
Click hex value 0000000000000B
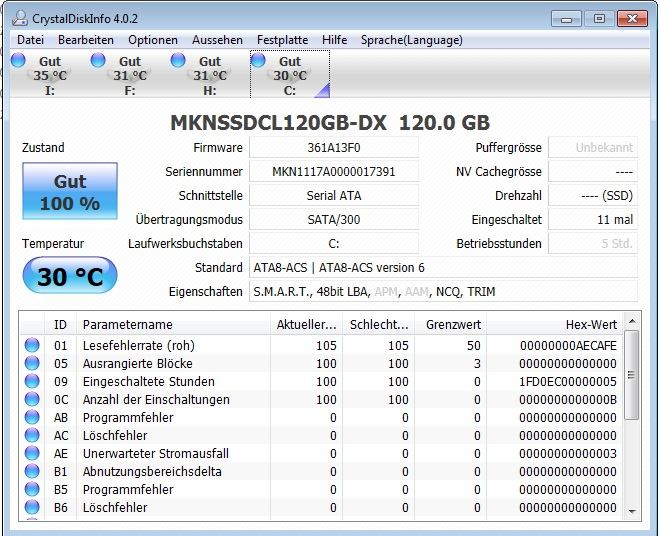coord(568,400)
